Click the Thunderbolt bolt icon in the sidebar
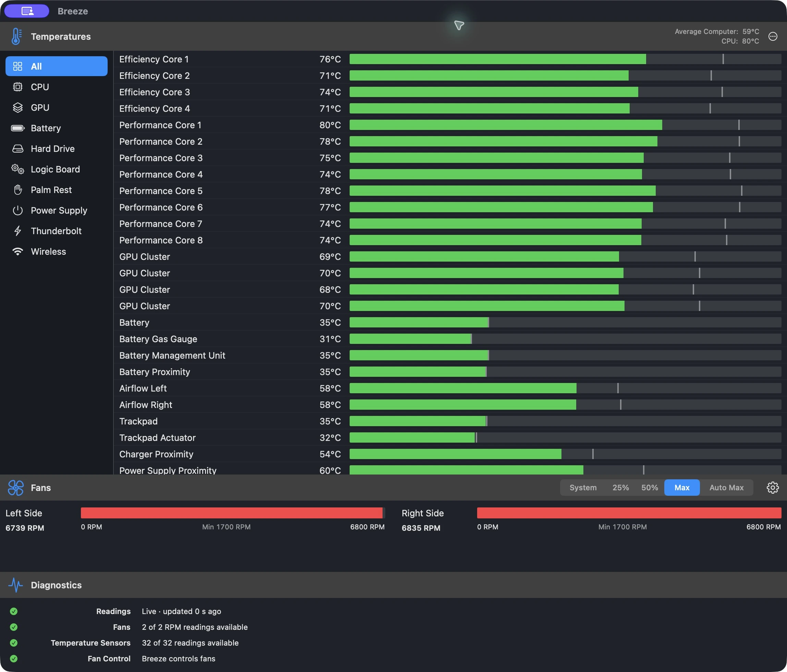Screen dimensions: 787x672 (x=17, y=231)
